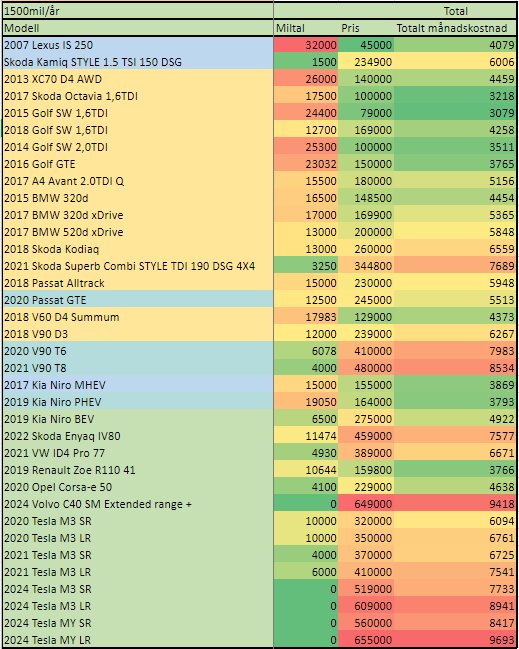Click monthly cost 9693 for Tesla MY LR
519x649 pixels.
coord(455,639)
